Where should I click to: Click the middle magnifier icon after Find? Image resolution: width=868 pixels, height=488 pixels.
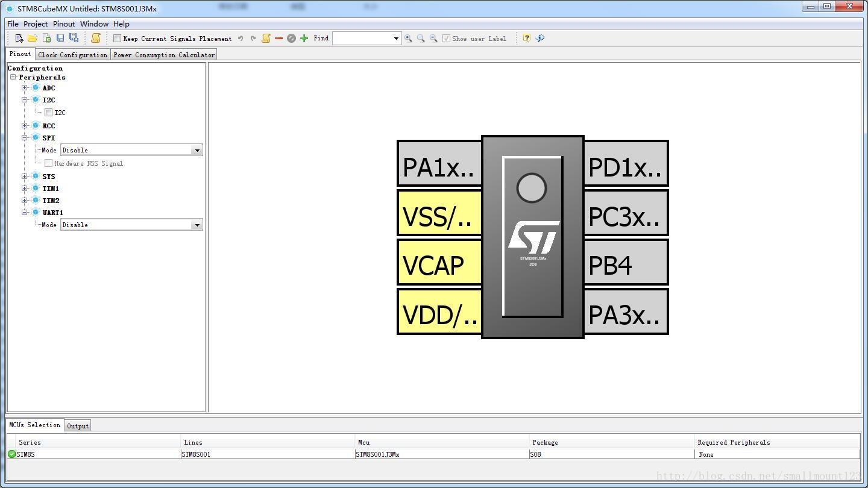pos(421,38)
